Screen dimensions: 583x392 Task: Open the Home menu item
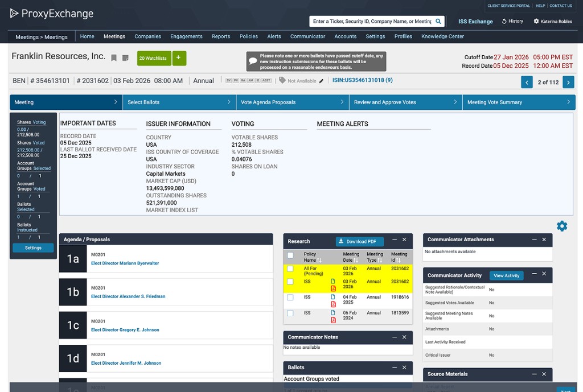coord(87,36)
